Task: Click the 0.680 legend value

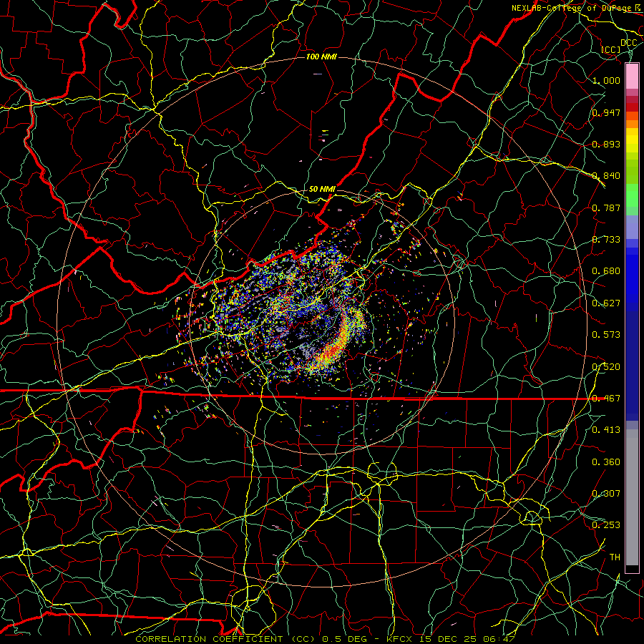Action: [x=606, y=271]
